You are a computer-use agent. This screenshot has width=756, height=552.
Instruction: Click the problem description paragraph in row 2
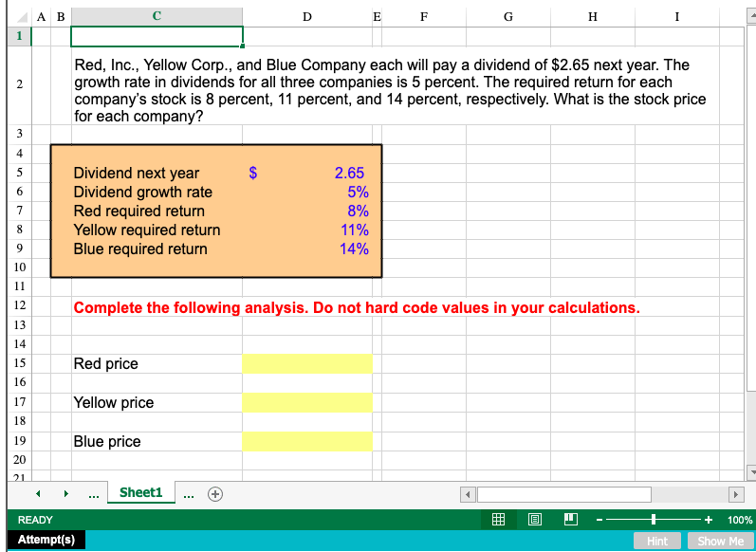[x=390, y=90]
